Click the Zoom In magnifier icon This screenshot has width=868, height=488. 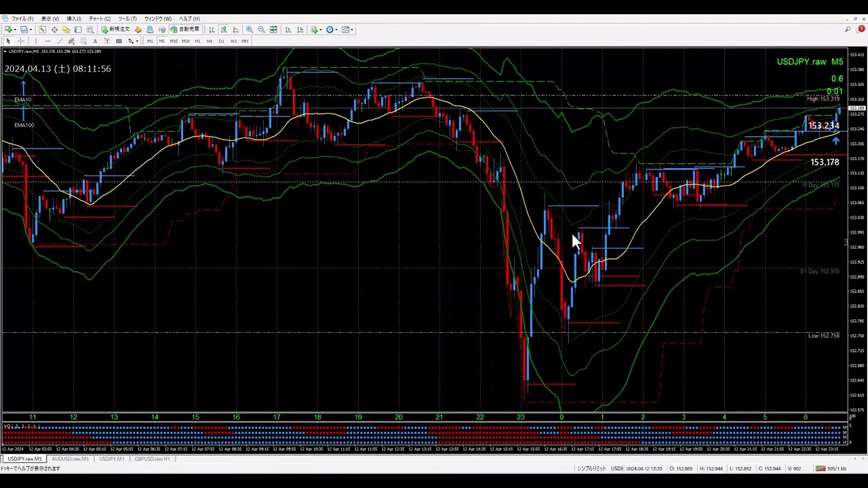click(x=250, y=30)
